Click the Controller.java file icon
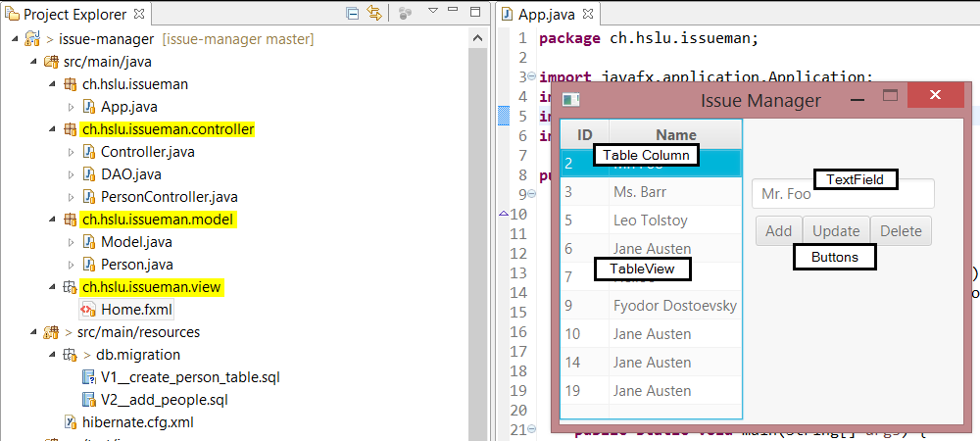 coord(89,152)
